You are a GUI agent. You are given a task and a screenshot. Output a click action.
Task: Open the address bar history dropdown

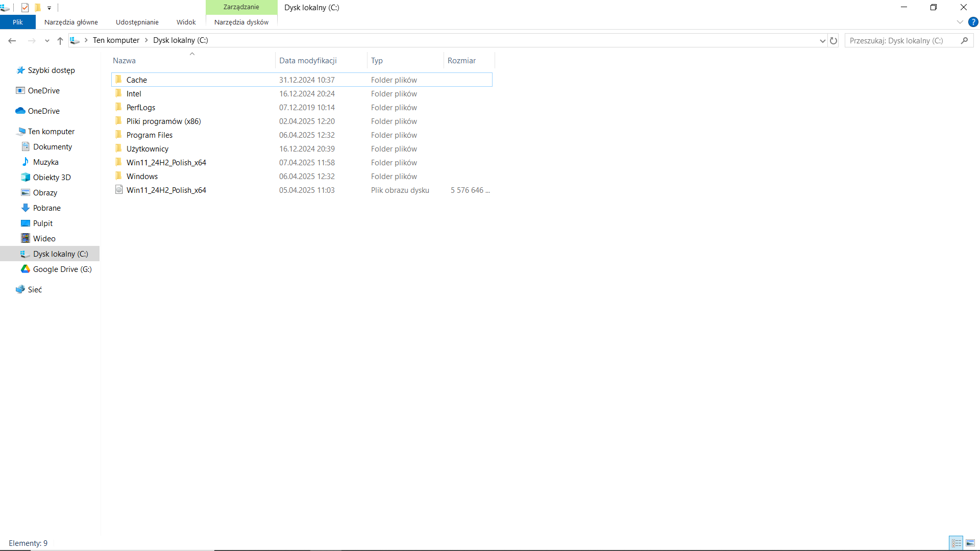tap(822, 41)
